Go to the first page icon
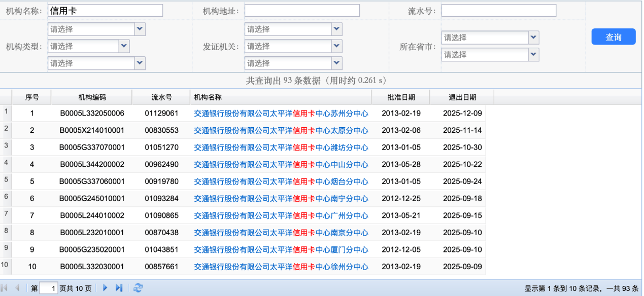Image resolution: width=644 pixels, height=296 pixels. click(6, 288)
